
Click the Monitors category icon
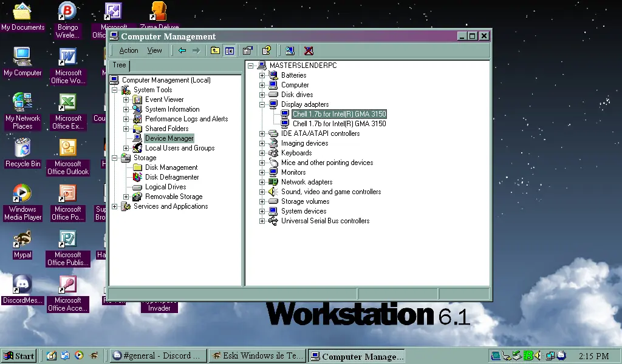tap(273, 172)
